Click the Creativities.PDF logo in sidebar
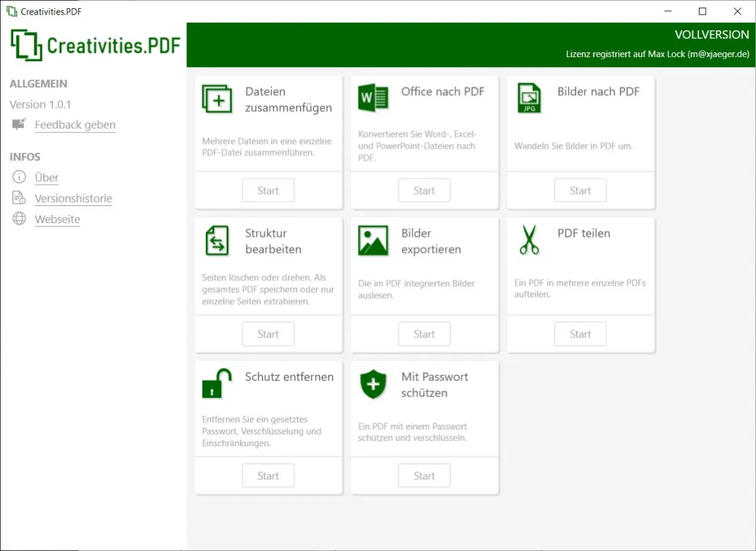This screenshot has height=551, width=756. pyautogui.click(x=95, y=45)
